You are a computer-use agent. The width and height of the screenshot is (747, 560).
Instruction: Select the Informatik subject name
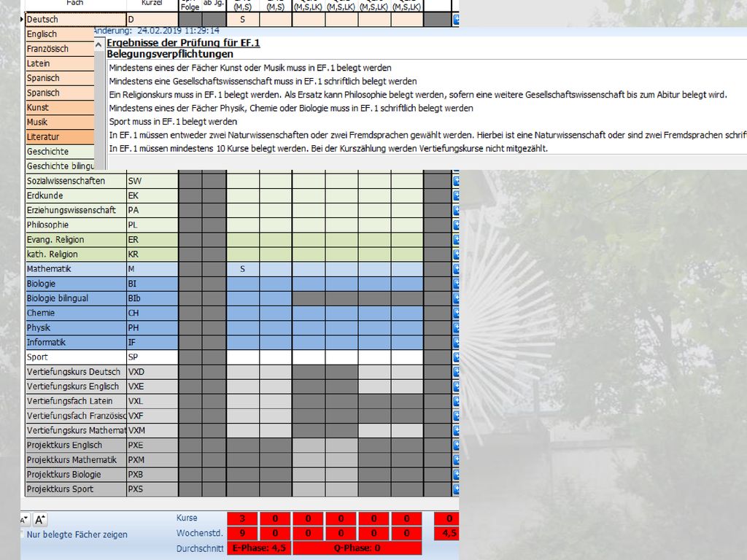76,343
